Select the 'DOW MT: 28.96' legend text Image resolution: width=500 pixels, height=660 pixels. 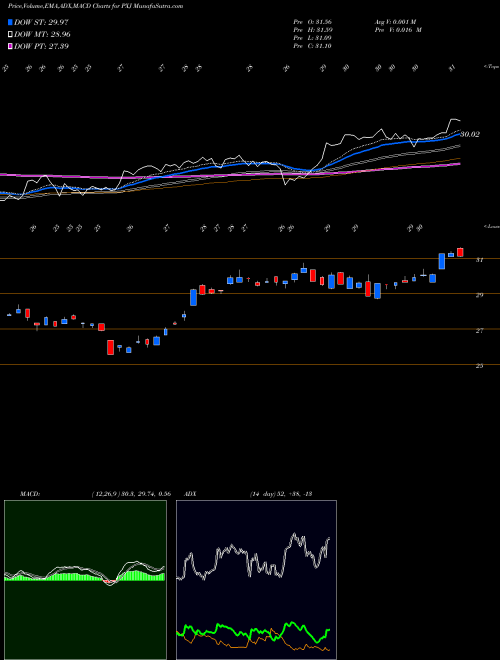click(x=42, y=35)
